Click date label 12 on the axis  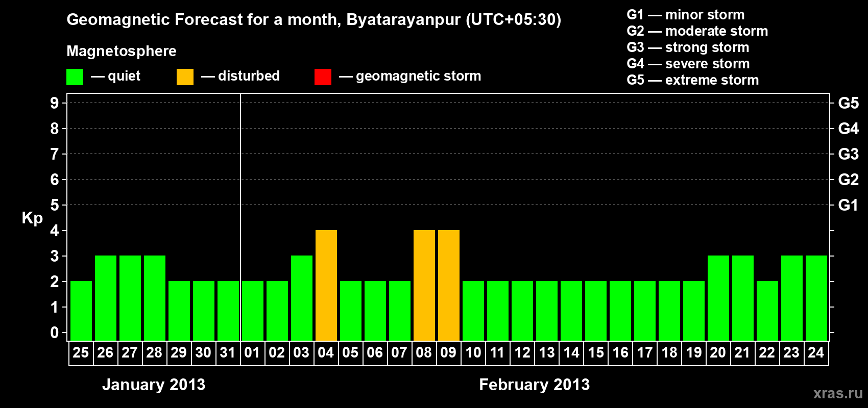pos(522,353)
